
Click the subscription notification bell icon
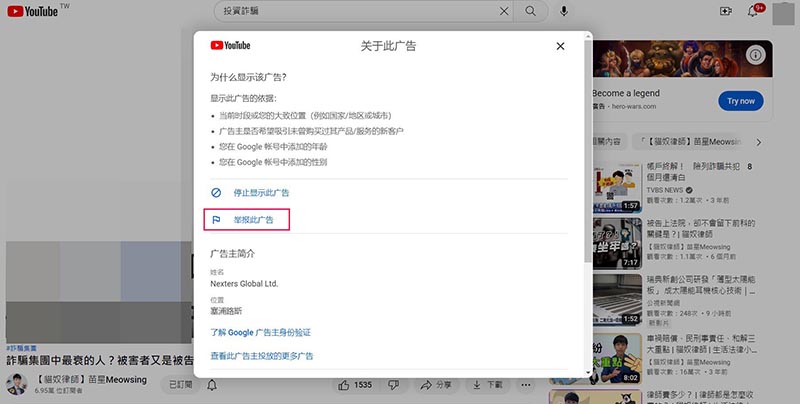(x=212, y=385)
